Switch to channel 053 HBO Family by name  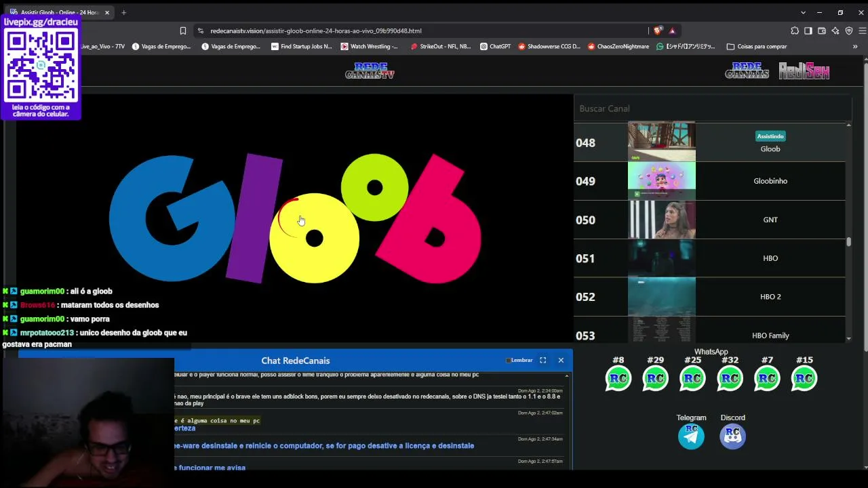(770, 335)
